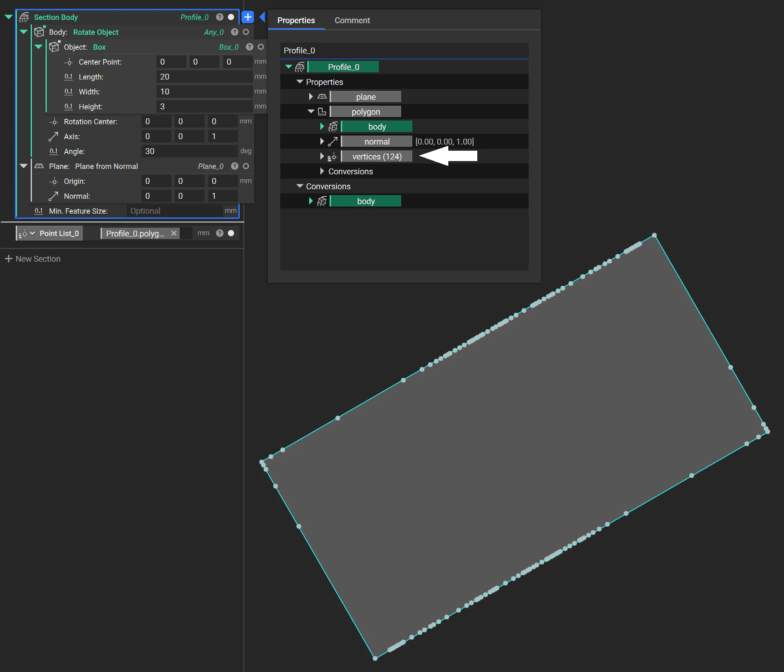Switch to the Comment tab
The width and height of the screenshot is (784, 672).
(x=352, y=20)
